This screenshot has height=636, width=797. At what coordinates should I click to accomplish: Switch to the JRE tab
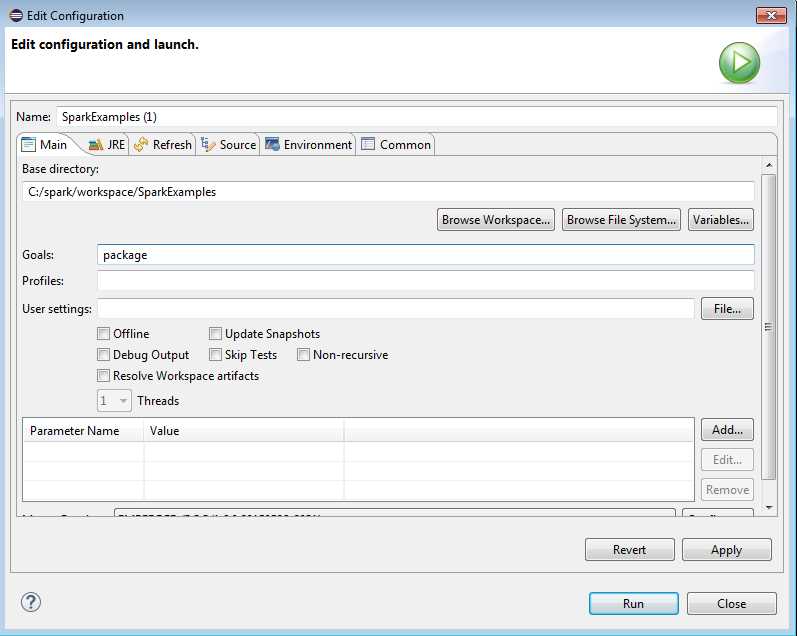pyautogui.click(x=107, y=145)
